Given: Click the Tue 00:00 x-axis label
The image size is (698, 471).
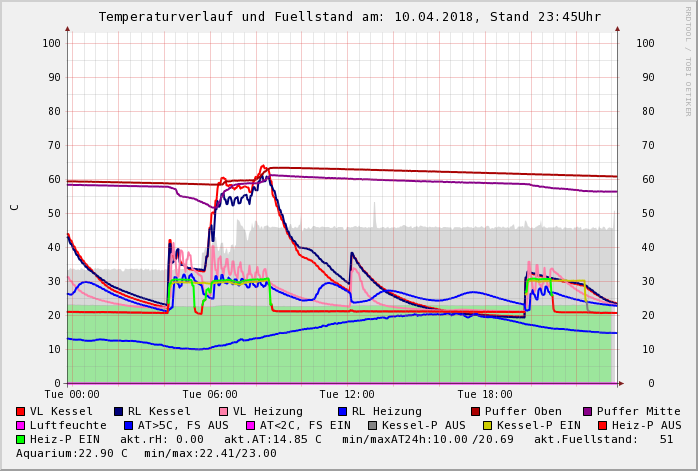Looking at the screenshot, I should point(72,394).
